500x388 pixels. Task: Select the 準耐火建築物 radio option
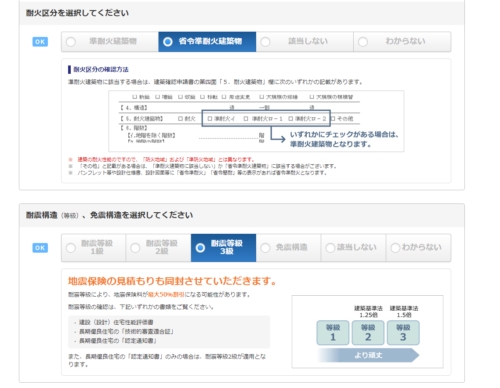[x=110, y=42]
